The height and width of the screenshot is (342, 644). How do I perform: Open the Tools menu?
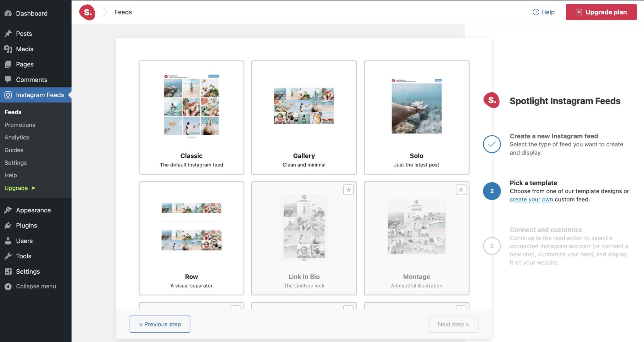[36, 256]
